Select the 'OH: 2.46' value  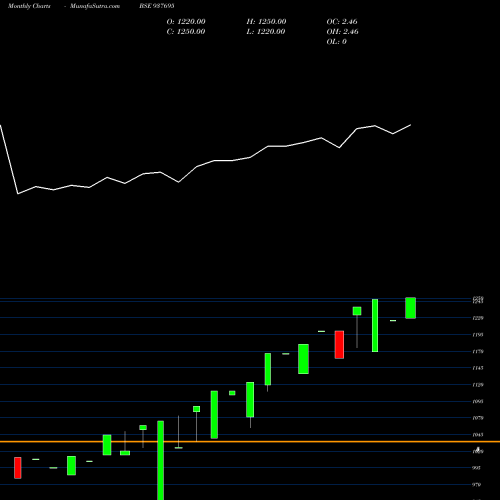point(343,32)
